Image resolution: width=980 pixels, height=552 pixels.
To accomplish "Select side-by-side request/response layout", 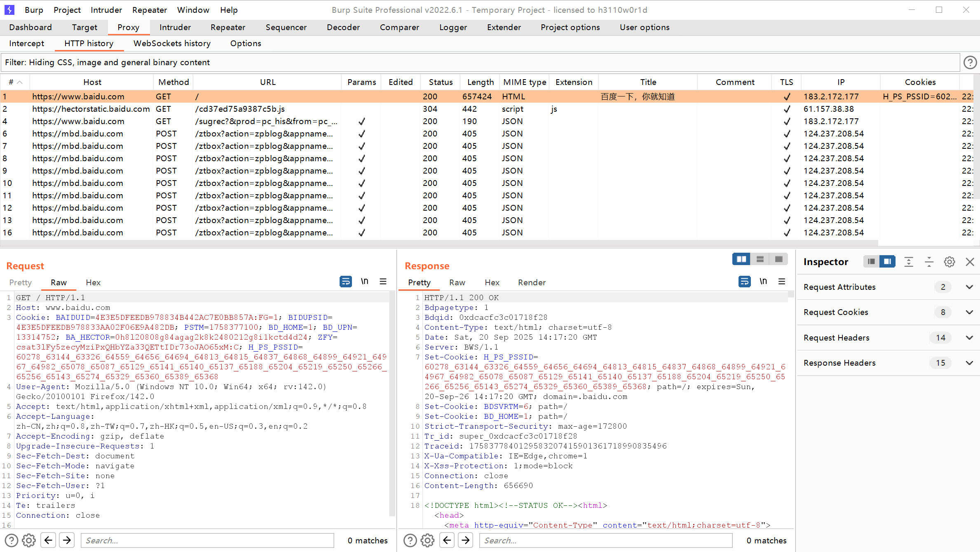I will [741, 259].
